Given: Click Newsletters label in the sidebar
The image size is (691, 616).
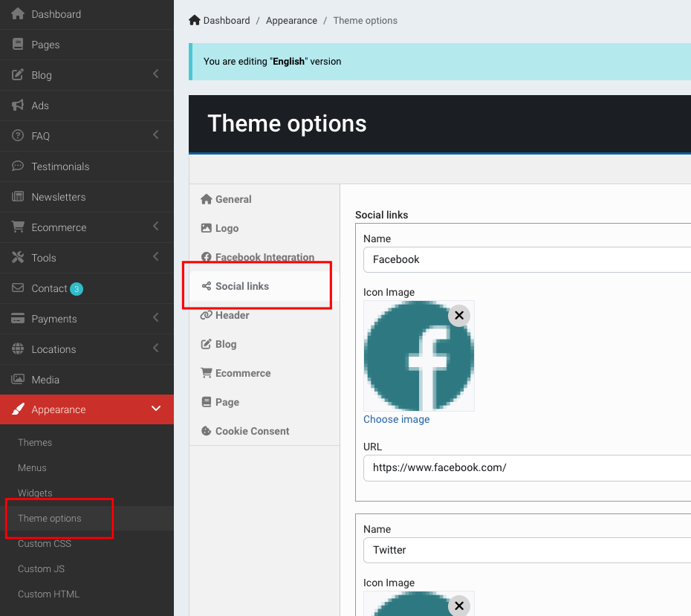Looking at the screenshot, I should pos(59,197).
